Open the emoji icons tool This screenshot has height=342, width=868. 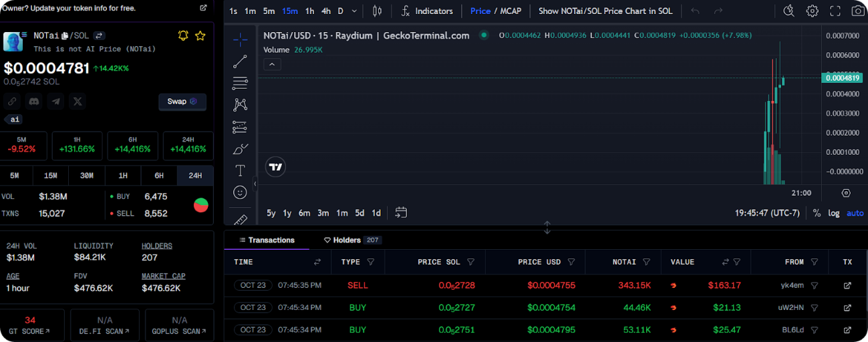pyautogui.click(x=240, y=192)
